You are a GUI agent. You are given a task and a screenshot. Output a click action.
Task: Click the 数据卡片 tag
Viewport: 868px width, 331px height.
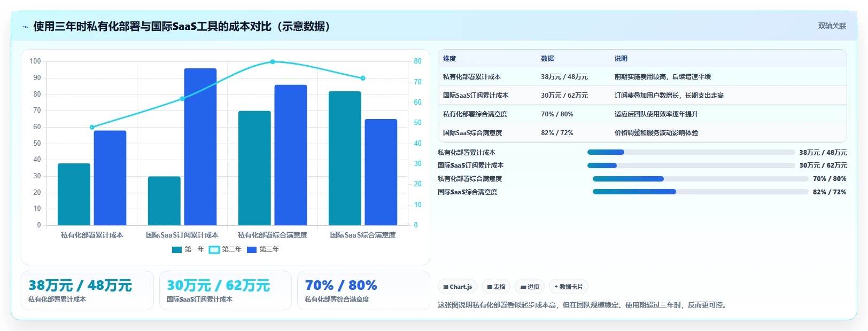569,287
